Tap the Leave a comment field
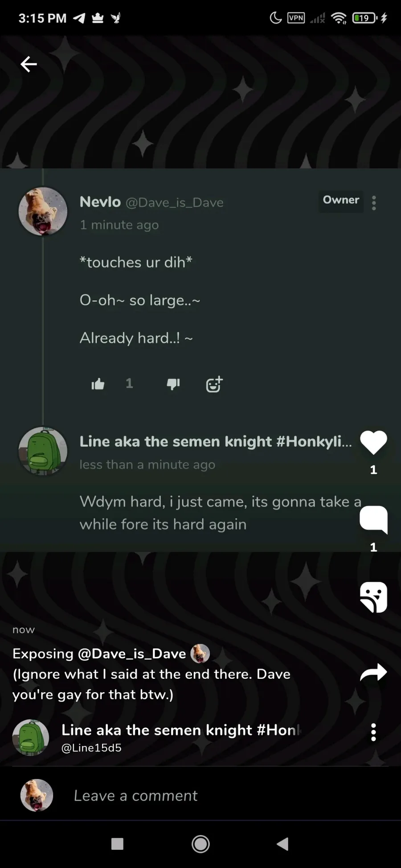Viewport: 401px width, 868px height. tap(135, 795)
